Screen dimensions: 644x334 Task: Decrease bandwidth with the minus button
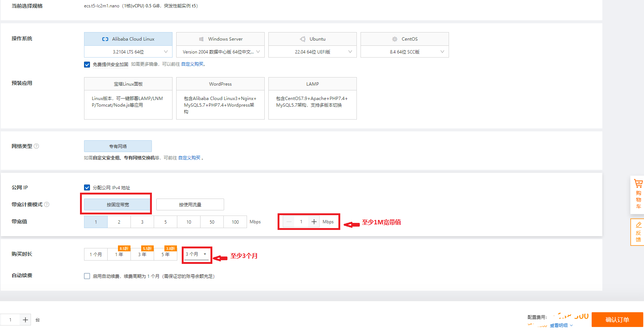point(289,222)
